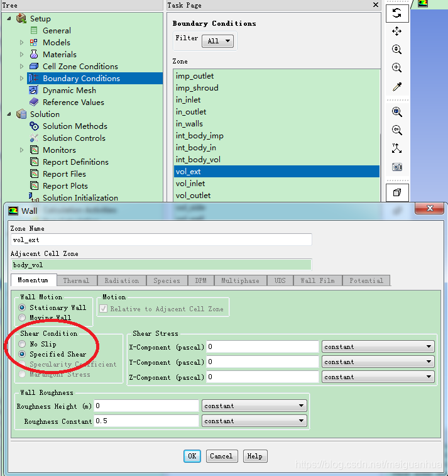Click the General item icon
The width and height of the screenshot is (448, 476).
(34, 30)
